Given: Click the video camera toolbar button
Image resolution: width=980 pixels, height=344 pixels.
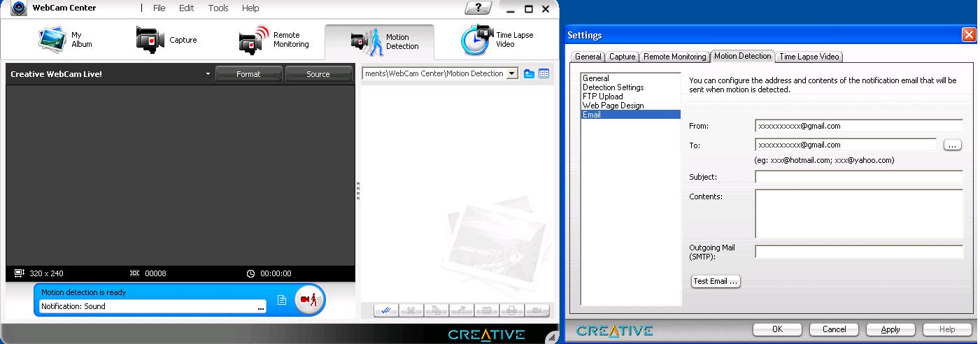Looking at the screenshot, I should click(x=537, y=310).
